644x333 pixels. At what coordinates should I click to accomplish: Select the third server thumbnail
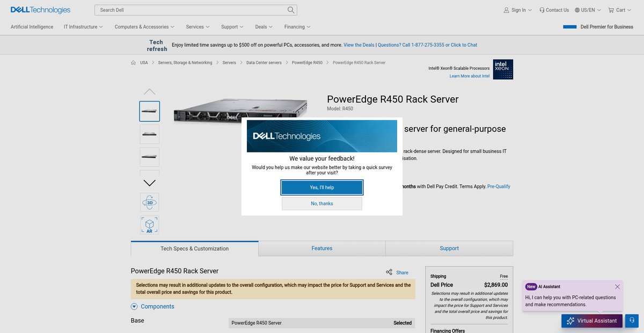(150, 157)
